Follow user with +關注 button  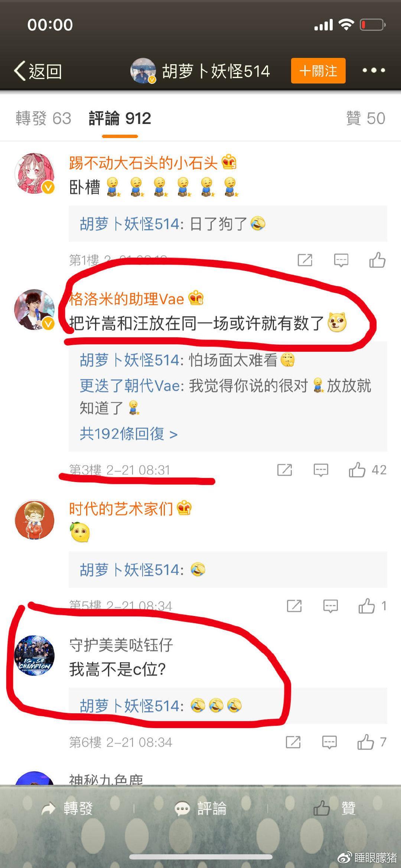[318, 71]
